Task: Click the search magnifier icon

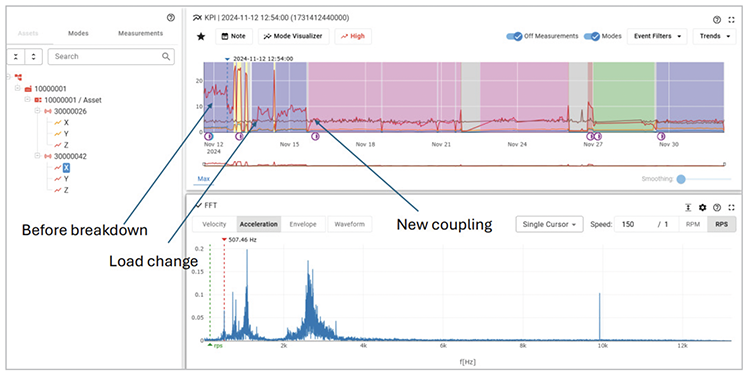Action: (x=166, y=56)
